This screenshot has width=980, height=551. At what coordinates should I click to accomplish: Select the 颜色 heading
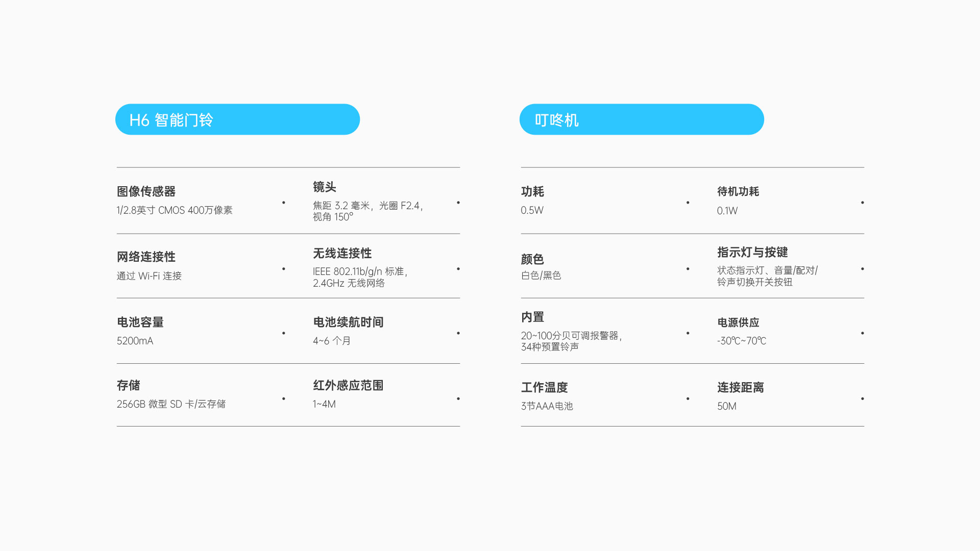[x=532, y=259]
